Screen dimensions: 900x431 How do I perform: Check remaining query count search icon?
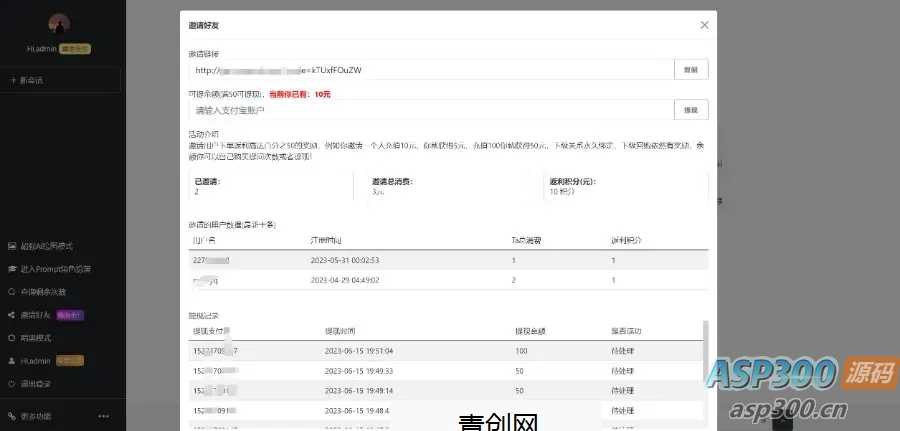pos(11,292)
